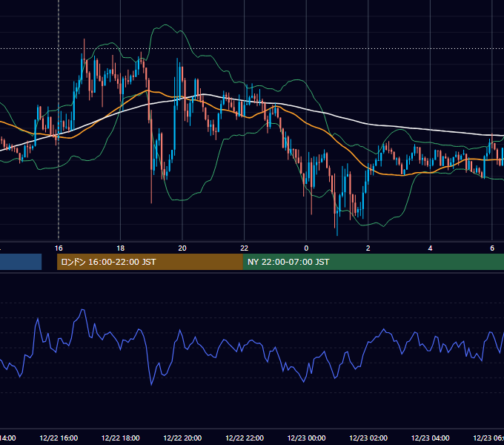The height and width of the screenshot is (445, 504).
Task: Click the NY 22:00-07:00 JST session bar
Action: click(x=374, y=262)
